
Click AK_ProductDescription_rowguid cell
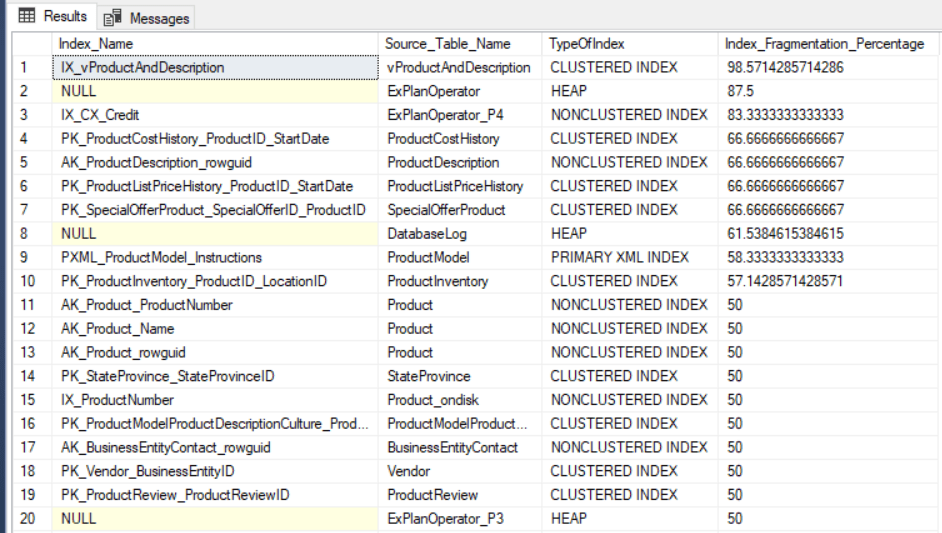point(215,162)
